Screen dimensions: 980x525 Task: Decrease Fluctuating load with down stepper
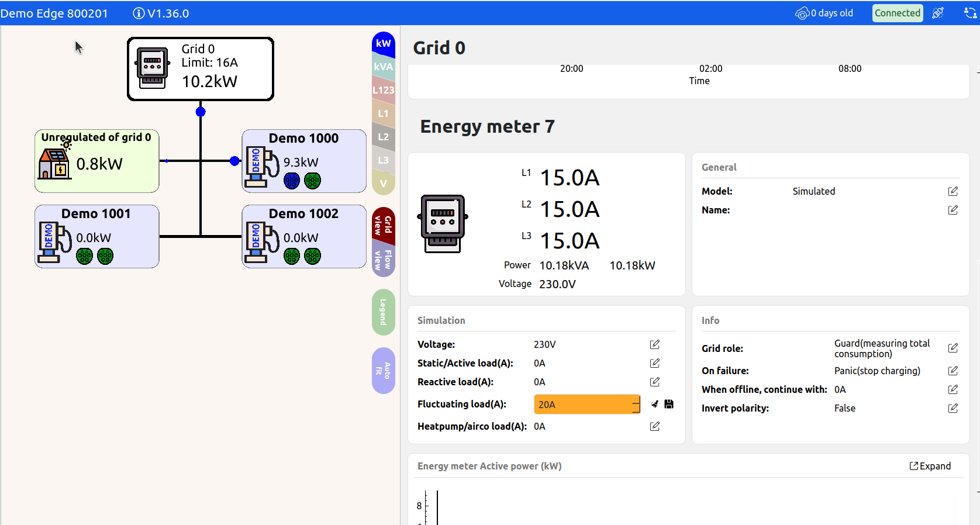click(636, 409)
